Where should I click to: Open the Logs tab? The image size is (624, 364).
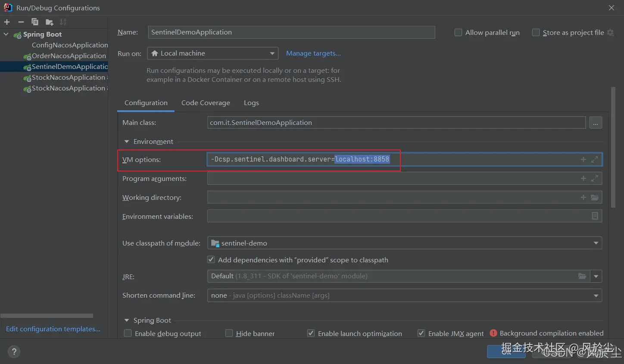251,103
